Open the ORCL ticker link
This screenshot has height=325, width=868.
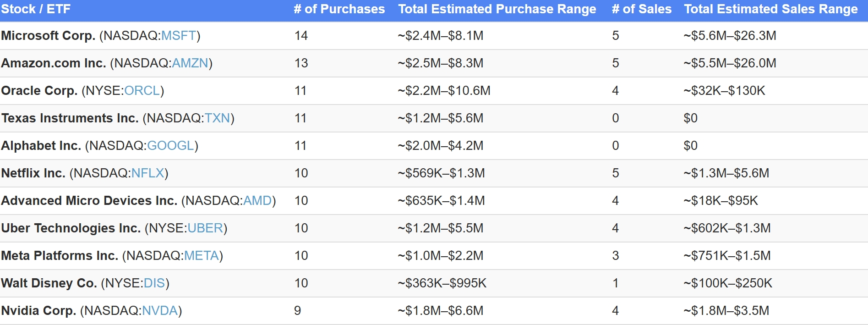click(x=142, y=91)
